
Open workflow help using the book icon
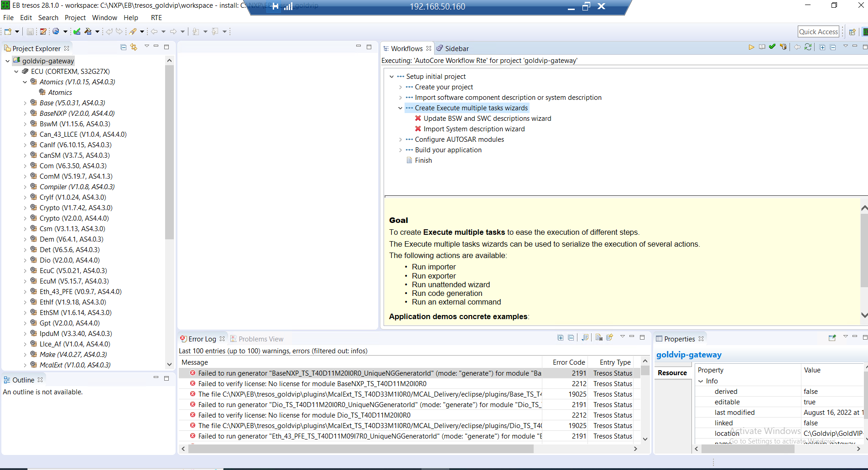click(762, 47)
